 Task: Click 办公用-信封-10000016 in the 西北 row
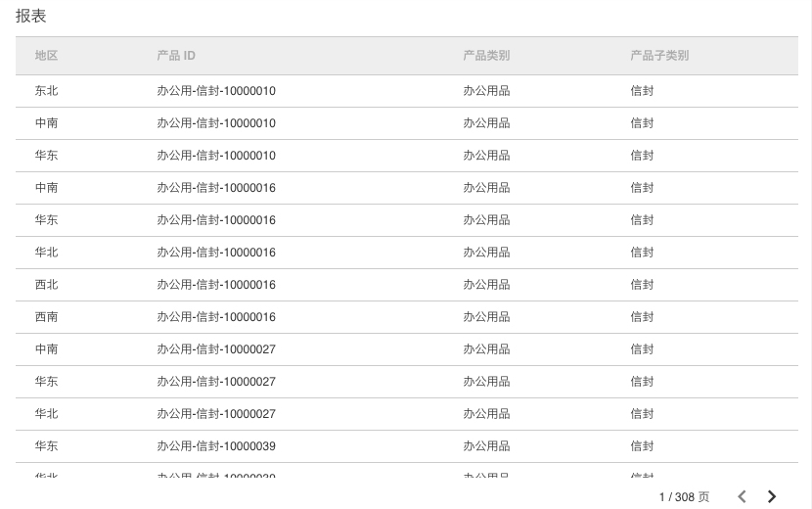coord(216,285)
